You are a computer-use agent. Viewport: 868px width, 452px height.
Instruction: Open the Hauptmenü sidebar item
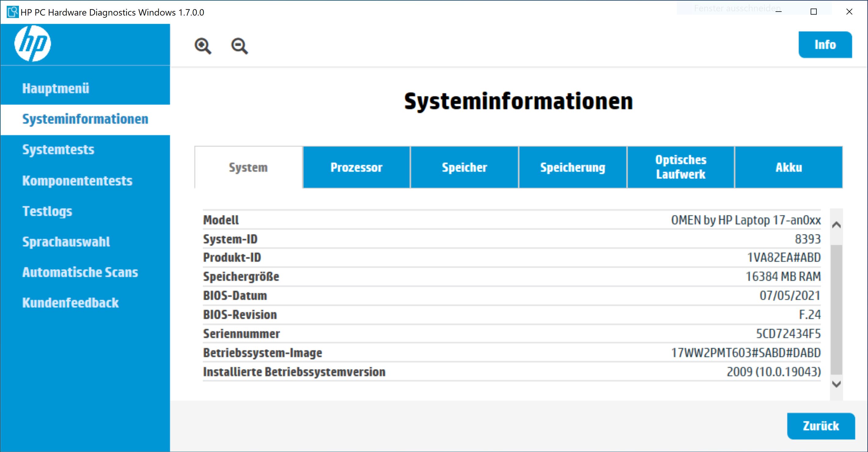[x=56, y=88]
